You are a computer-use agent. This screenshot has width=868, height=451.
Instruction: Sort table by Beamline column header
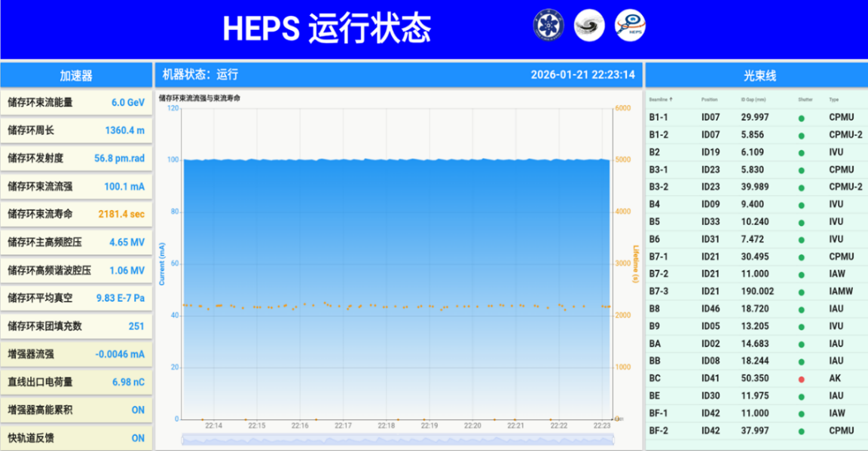[x=661, y=99]
